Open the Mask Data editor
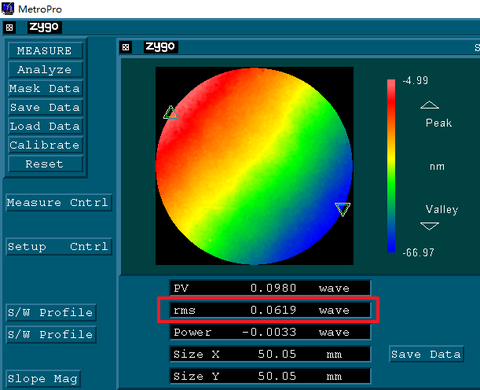Viewport: 480px width, 390px height. [45, 89]
